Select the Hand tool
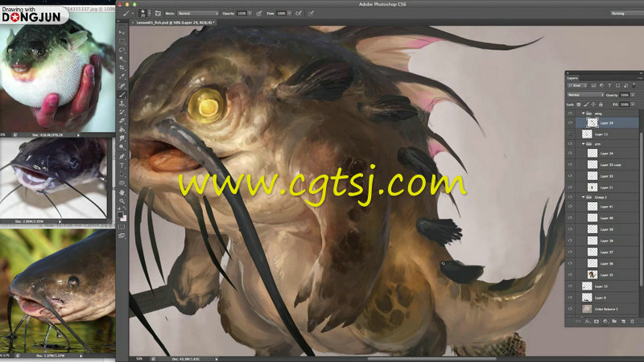Screen dimensions: 644x362 [x=122, y=192]
